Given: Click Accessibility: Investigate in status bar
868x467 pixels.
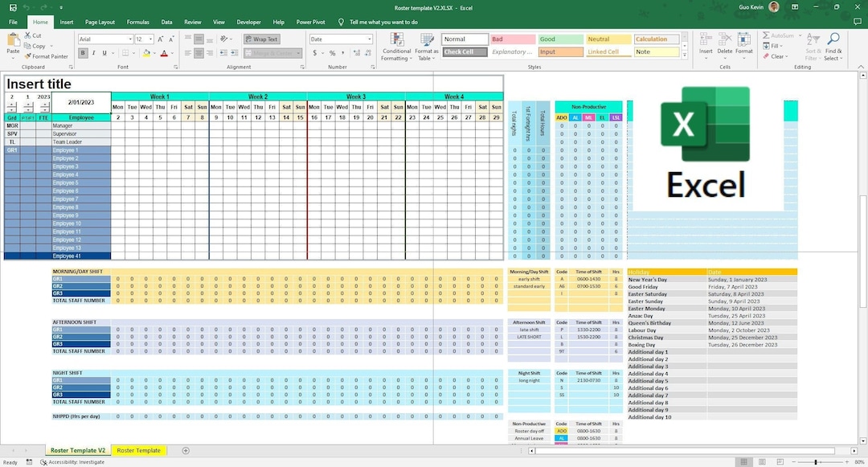Looking at the screenshot, I should pyautogui.click(x=72, y=462).
